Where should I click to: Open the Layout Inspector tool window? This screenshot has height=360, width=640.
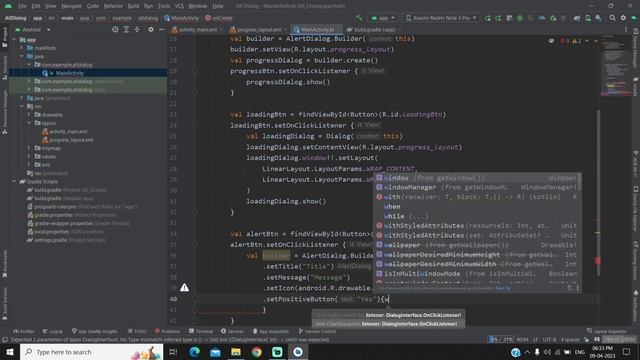[x=607, y=331]
